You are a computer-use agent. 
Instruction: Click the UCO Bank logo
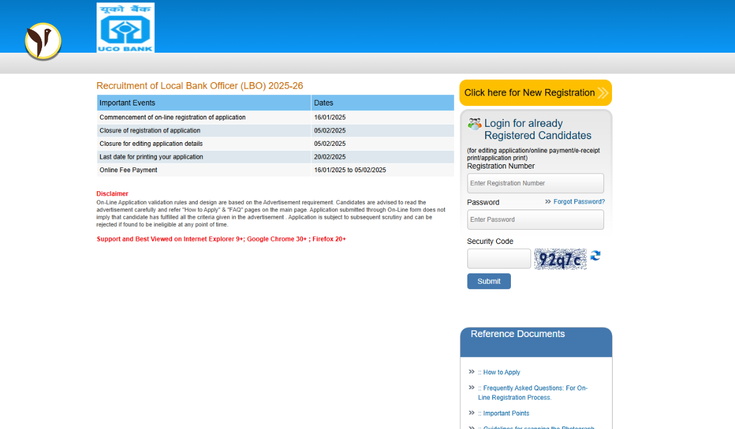pos(126,28)
